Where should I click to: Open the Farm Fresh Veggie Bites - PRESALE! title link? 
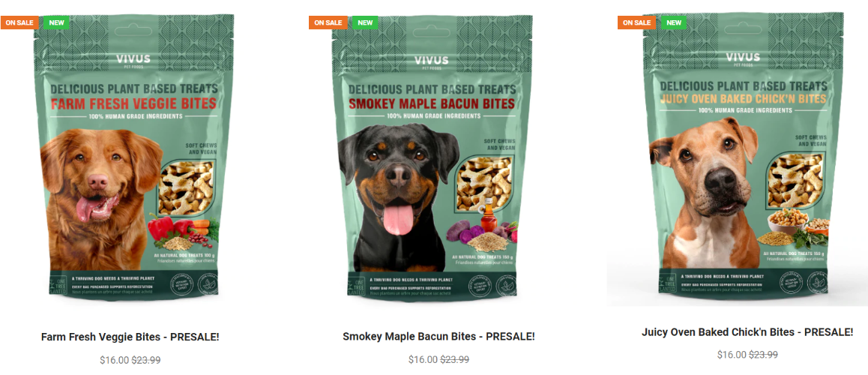pyautogui.click(x=130, y=337)
